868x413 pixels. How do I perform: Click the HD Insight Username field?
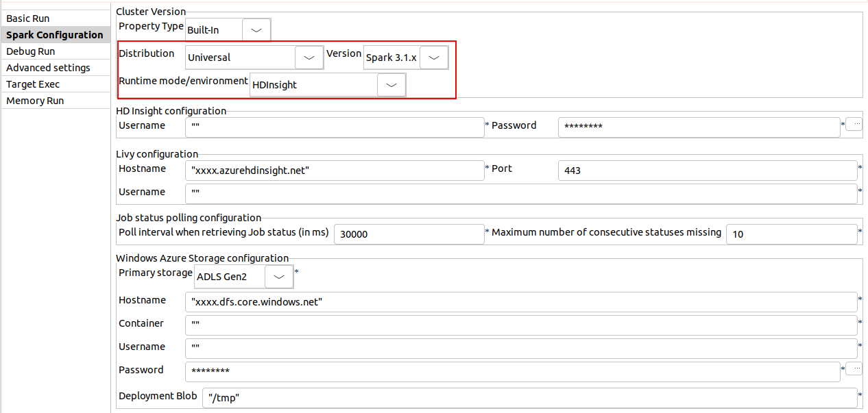point(335,127)
